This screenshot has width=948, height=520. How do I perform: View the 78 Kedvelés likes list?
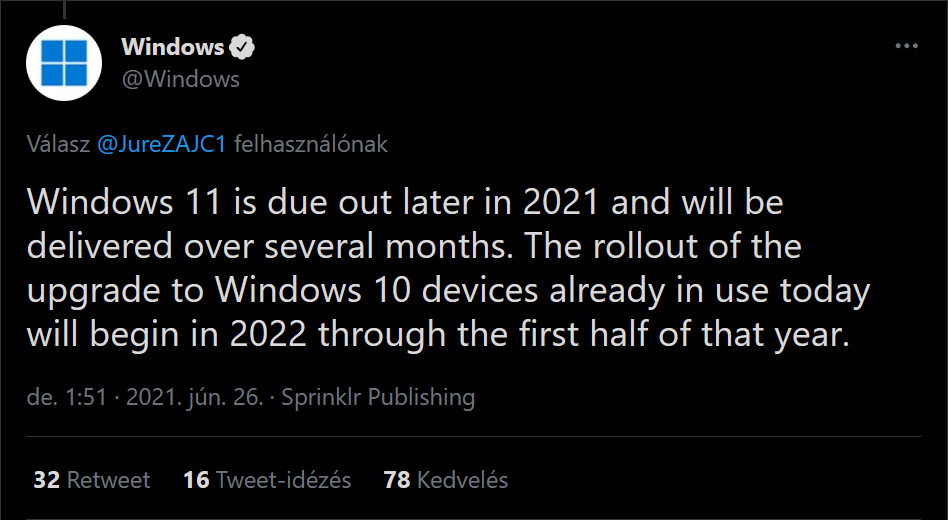pos(446,480)
